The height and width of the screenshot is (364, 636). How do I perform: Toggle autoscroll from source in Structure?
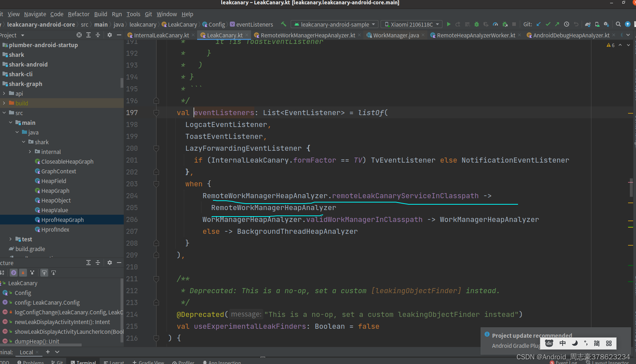tap(54, 273)
